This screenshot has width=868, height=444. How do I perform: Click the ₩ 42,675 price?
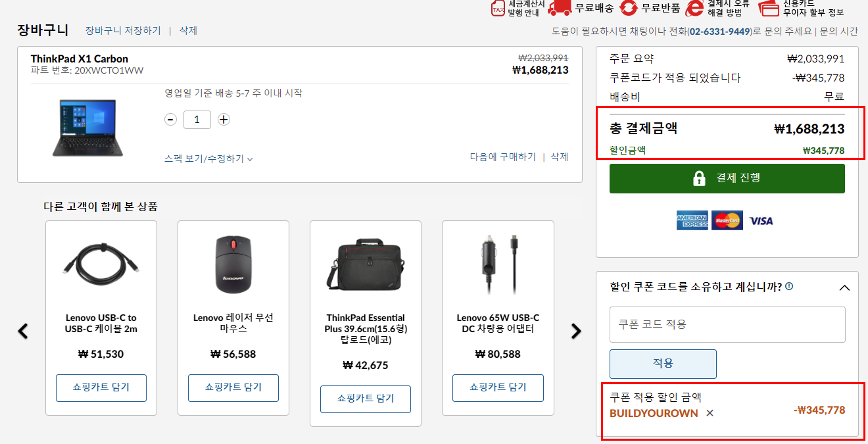pyautogui.click(x=366, y=365)
